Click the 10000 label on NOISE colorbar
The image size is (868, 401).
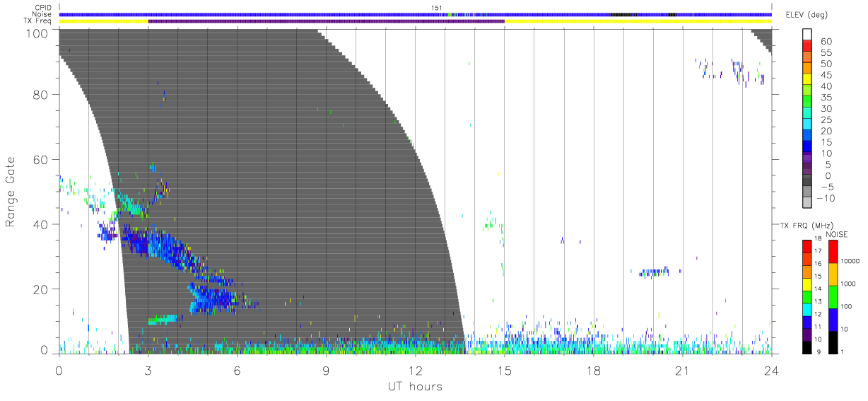pos(850,261)
